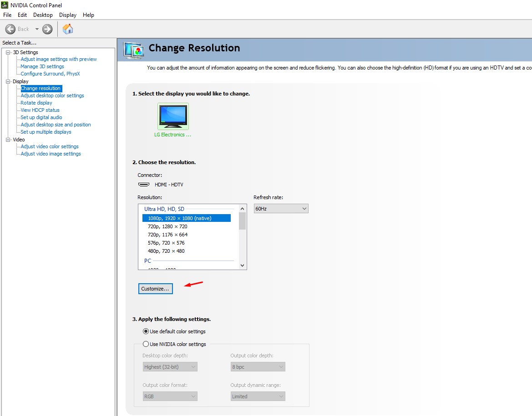Viewport: 532px width, 416px height.
Task: Open the Home icon in toolbar
Action: point(68,29)
